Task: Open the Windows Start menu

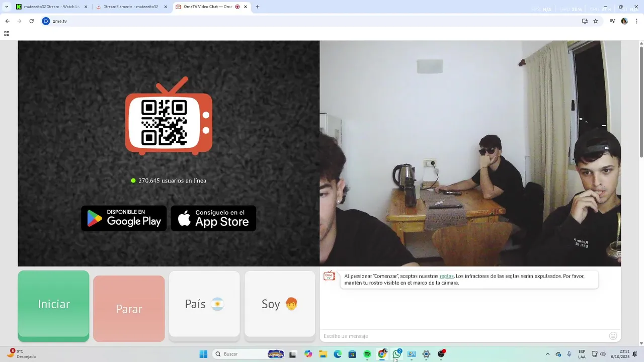Action: click(x=203, y=354)
